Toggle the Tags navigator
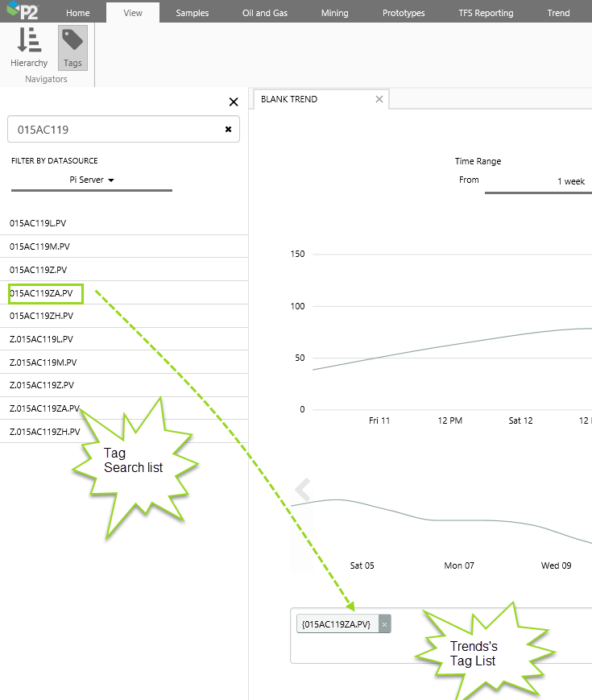This screenshot has width=592, height=700. pos(72,48)
